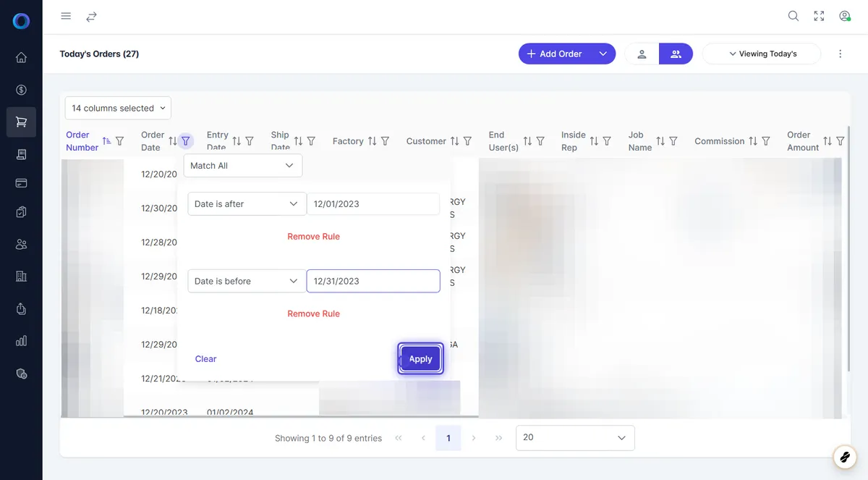Screen dimensions: 868x480
Task: Go to last page arrow
Action: pos(499,438)
